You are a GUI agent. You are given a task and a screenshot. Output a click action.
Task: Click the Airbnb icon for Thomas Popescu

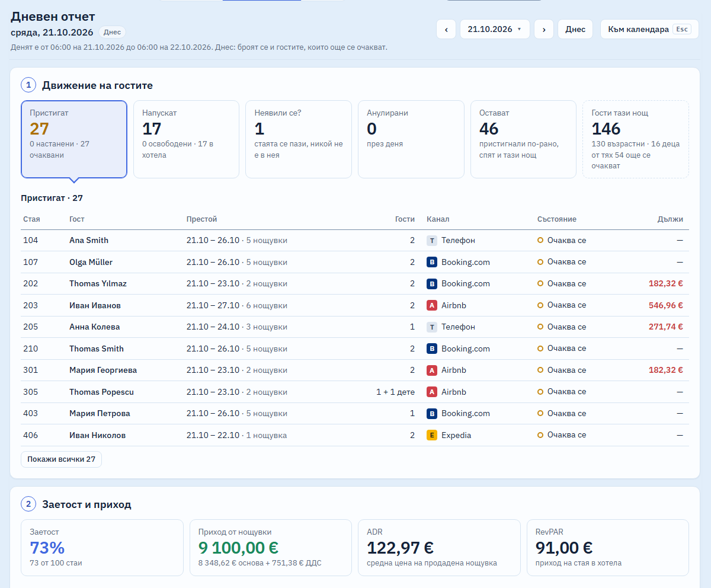click(x=432, y=392)
